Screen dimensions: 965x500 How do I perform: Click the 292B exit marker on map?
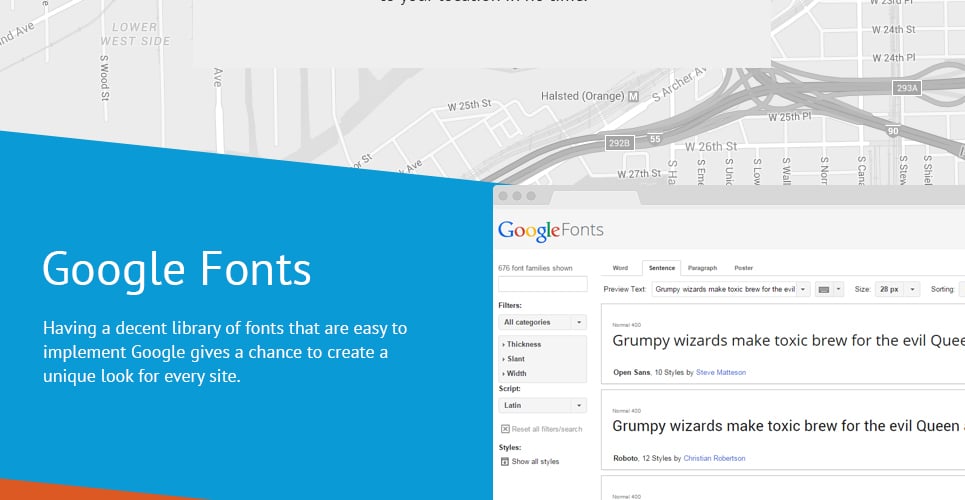[x=619, y=143]
